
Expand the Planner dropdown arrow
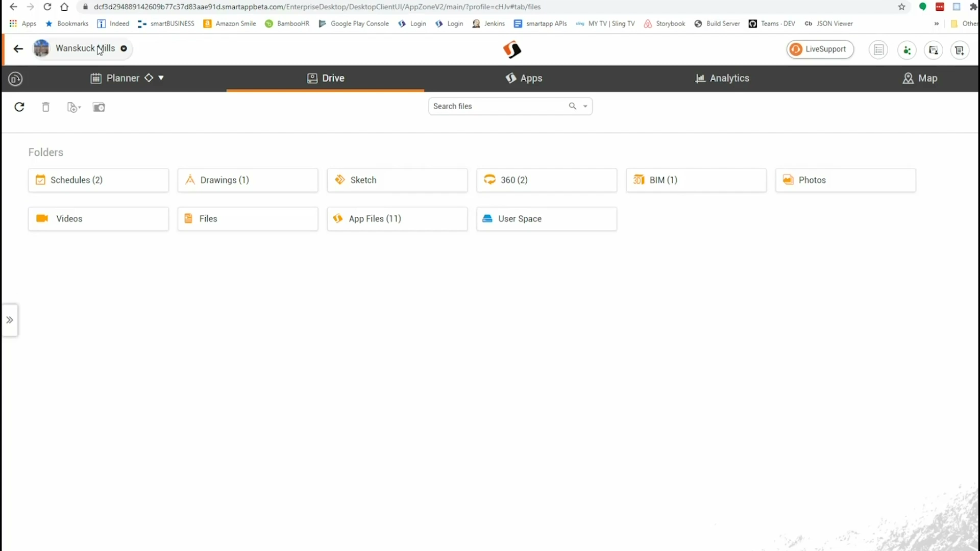(x=161, y=78)
